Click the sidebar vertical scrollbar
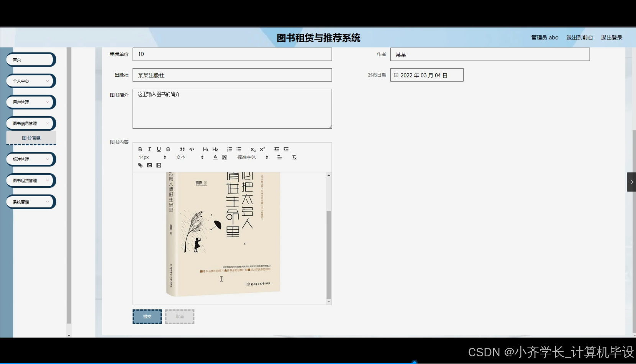 (69, 185)
